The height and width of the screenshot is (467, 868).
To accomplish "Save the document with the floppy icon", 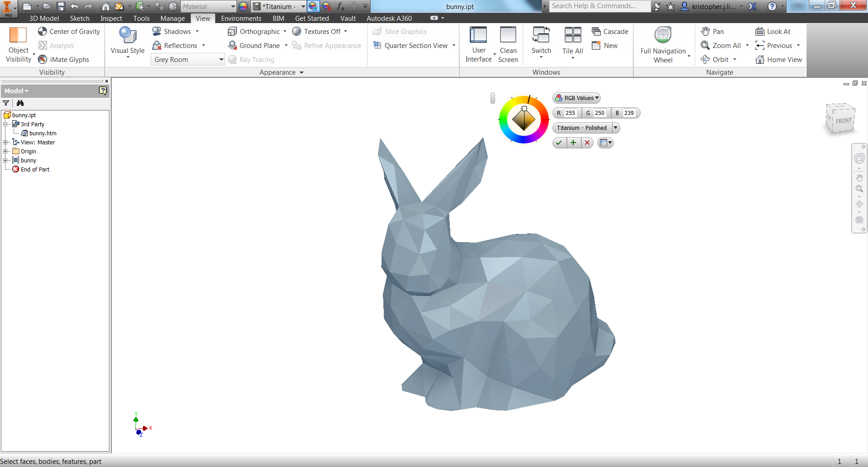I will pyautogui.click(x=61, y=6).
